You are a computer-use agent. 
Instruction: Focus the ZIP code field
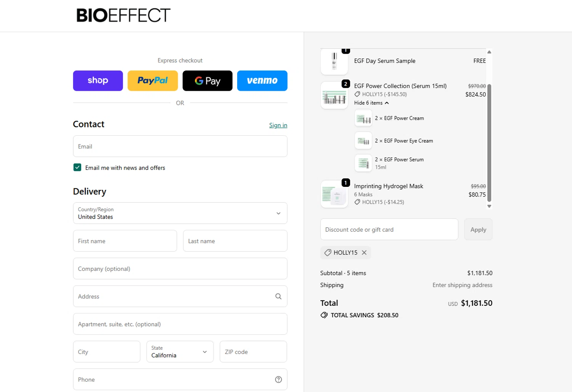pos(253,352)
